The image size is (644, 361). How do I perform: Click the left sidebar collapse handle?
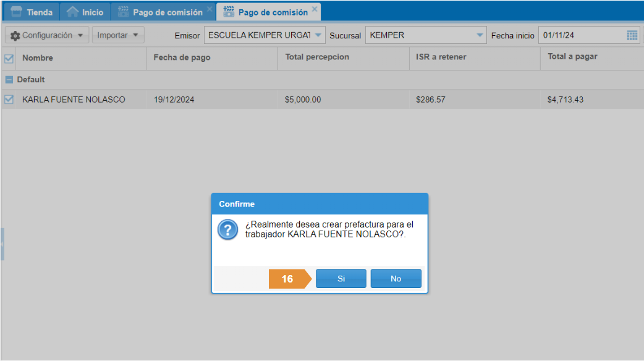(x=2, y=244)
